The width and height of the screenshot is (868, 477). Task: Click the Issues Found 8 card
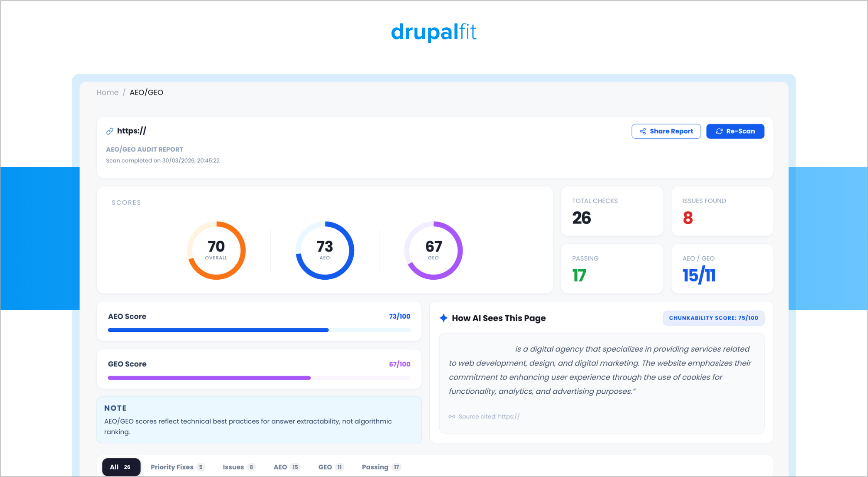point(722,211)
